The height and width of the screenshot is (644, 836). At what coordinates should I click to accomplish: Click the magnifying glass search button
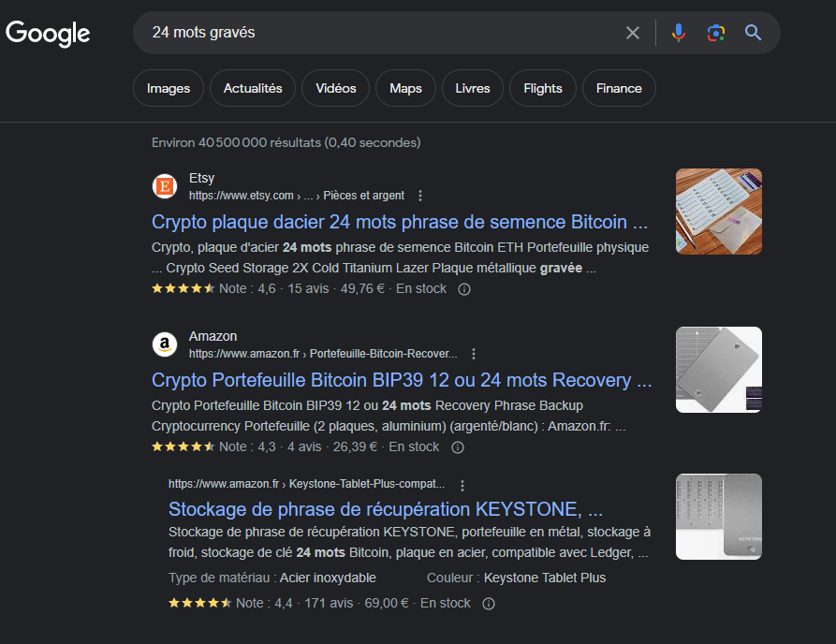click(754, 33)
